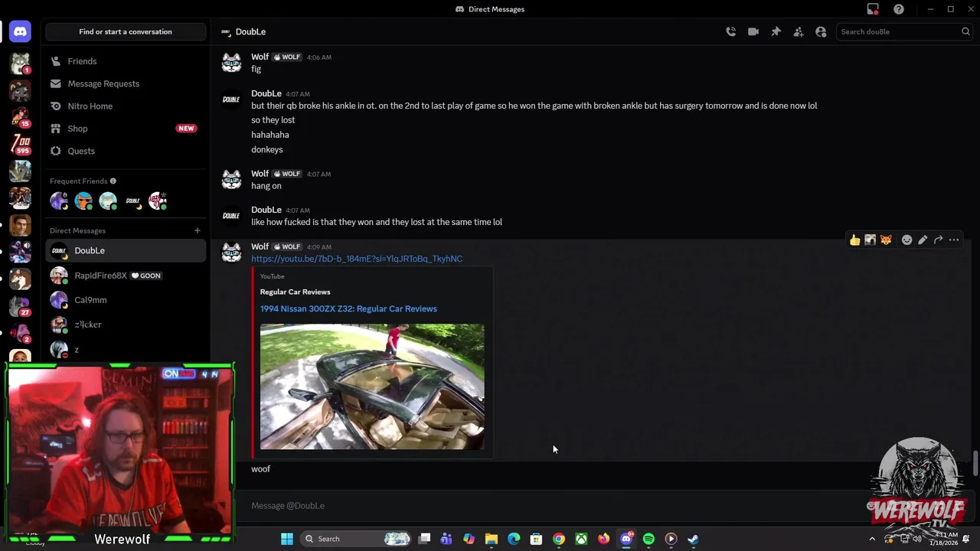This screenshot has height=551, width=980.
Task: Go to Nitro Home
Action: click(126, 106)
